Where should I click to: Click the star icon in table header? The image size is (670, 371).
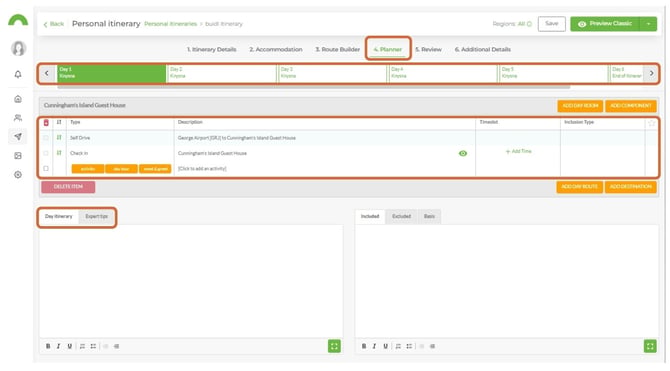pyautogui.click(x=651, y=123)
